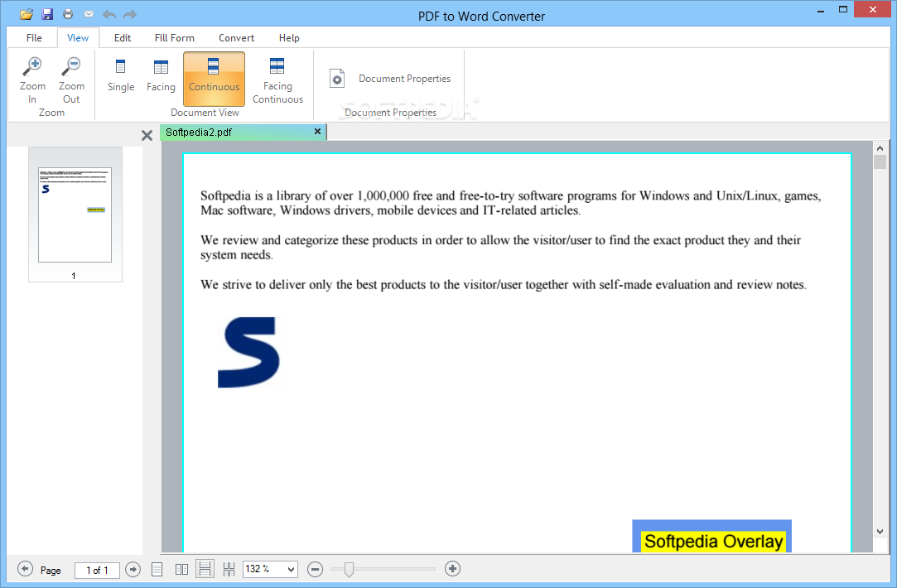Open the Fill Form ribbon tab
Screen dimensions: 897x588
click(175, 38)
